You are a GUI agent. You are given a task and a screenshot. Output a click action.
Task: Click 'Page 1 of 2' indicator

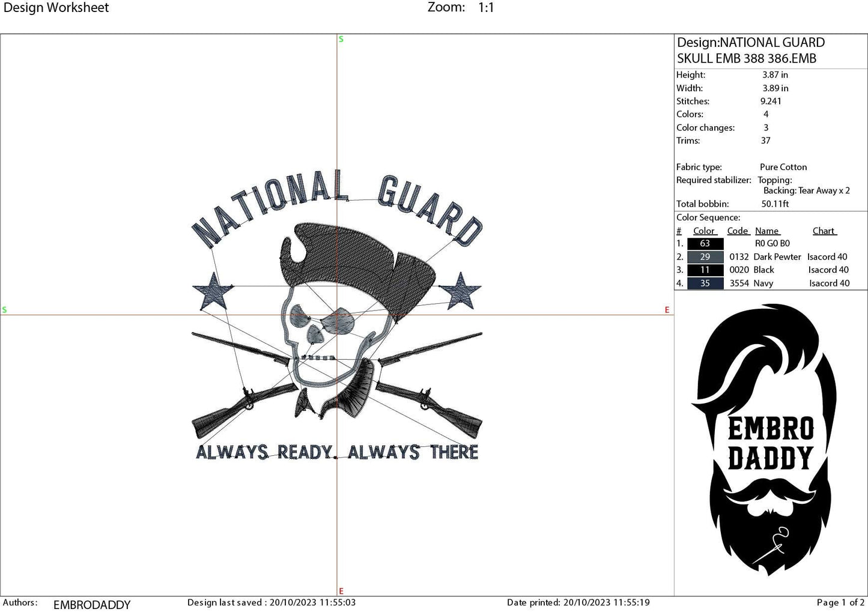tap(840, 602)
